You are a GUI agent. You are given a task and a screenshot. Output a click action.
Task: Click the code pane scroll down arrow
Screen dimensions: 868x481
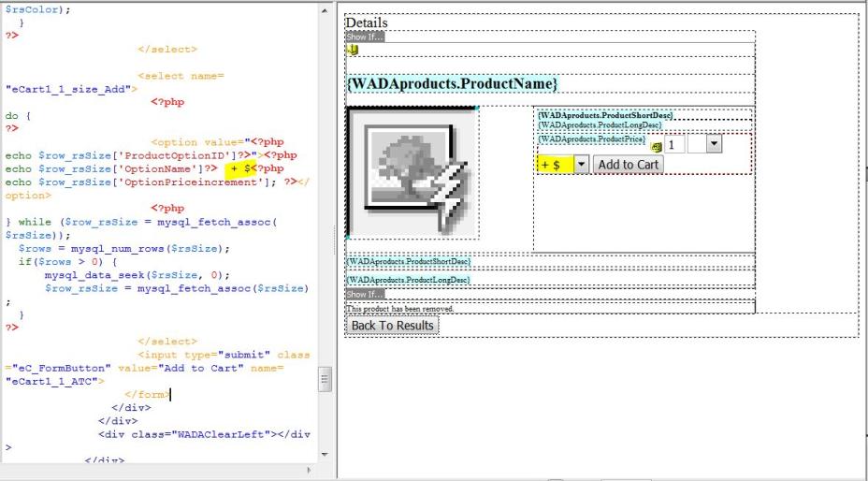325,454
